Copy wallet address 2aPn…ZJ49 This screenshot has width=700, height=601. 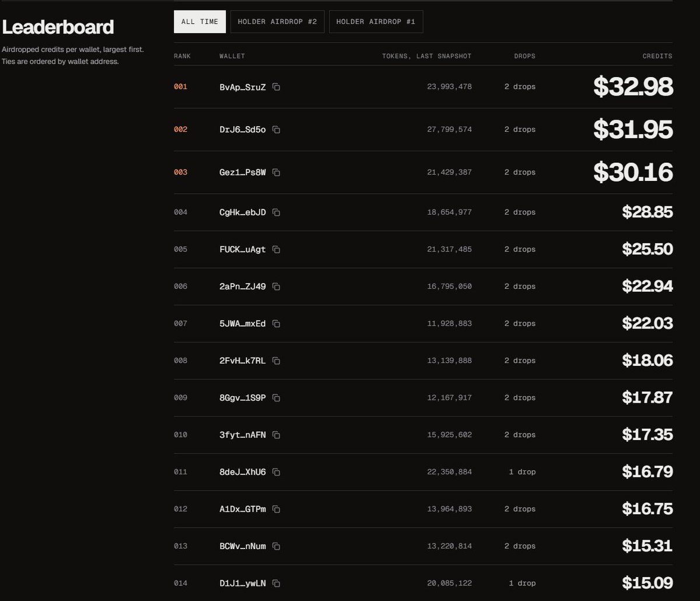click(276, 286)
